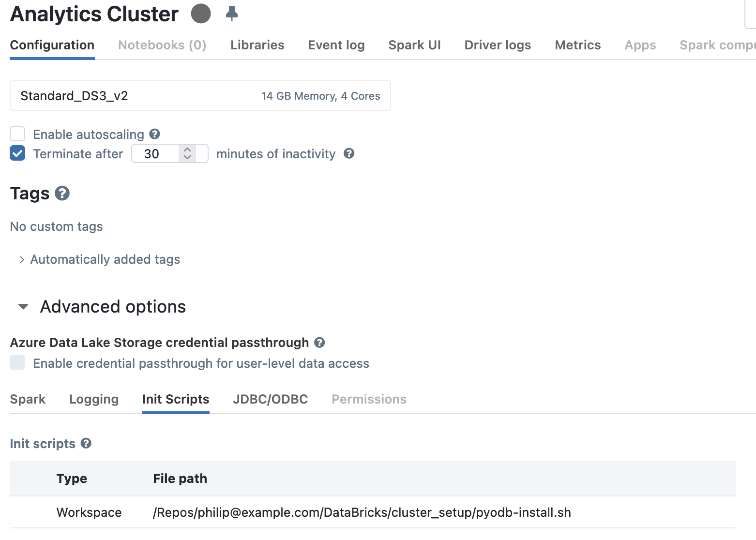Open credential passthrough help icon
Screen dimensions: 756x540
tap(319, 343)
